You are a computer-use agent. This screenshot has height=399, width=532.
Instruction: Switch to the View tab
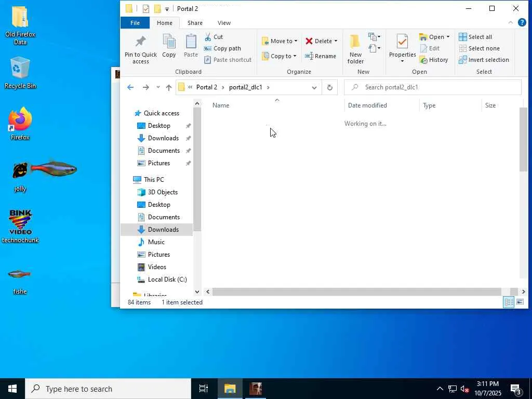pyautogui.click(x=224, y=23)
